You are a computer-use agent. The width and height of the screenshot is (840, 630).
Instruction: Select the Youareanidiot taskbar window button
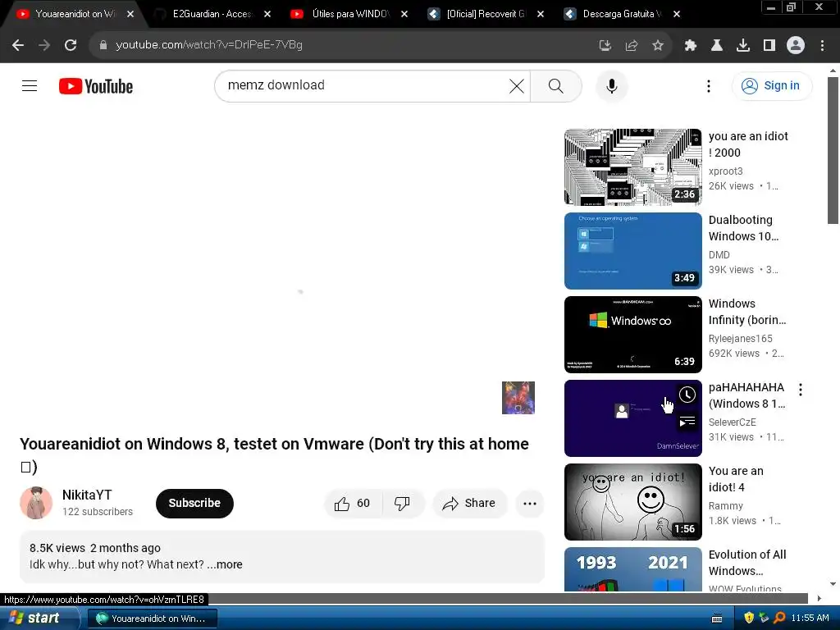click(152, 619)
